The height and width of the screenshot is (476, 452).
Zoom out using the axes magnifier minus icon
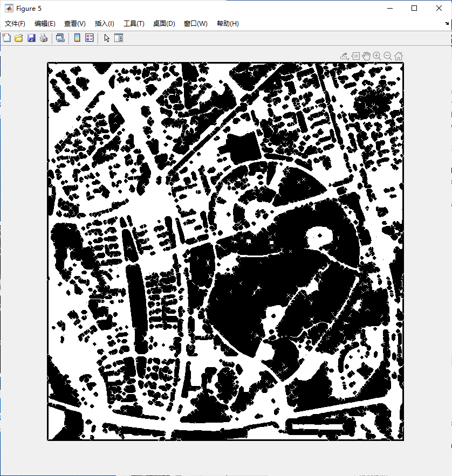(388, 56)
